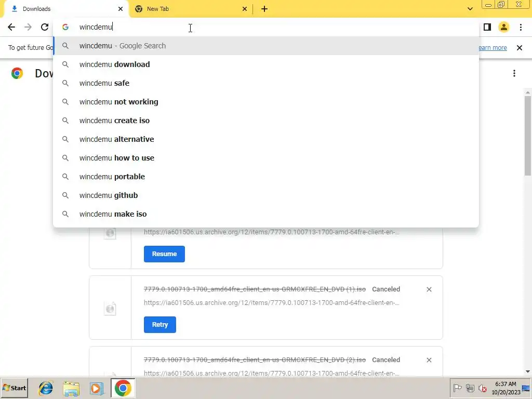Click the canceled DVD (1).iso file name
This screenshot has height=399, width=532.
click(x=255, y=289)
